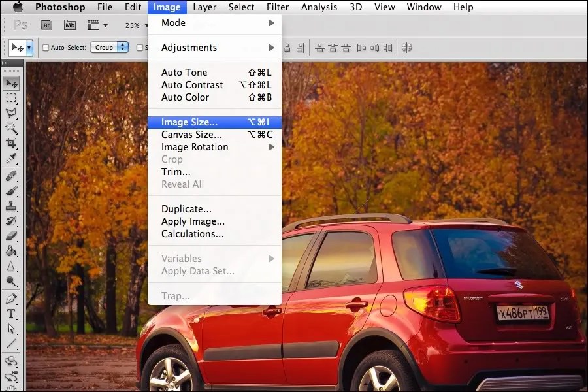Image resolution: width=588 pixels, height=392 pixels.
Task: Select the Crop tool in the tools panel
Action: pos(11,143)
